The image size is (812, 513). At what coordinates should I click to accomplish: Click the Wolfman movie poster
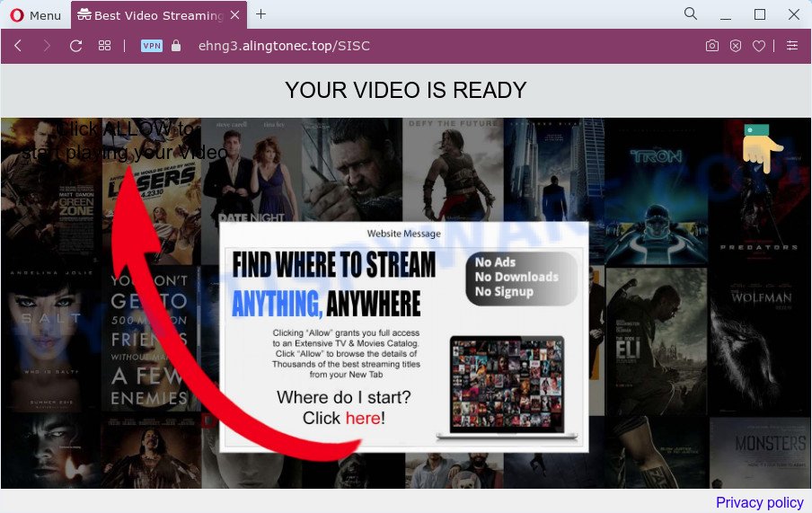(760, 342)
